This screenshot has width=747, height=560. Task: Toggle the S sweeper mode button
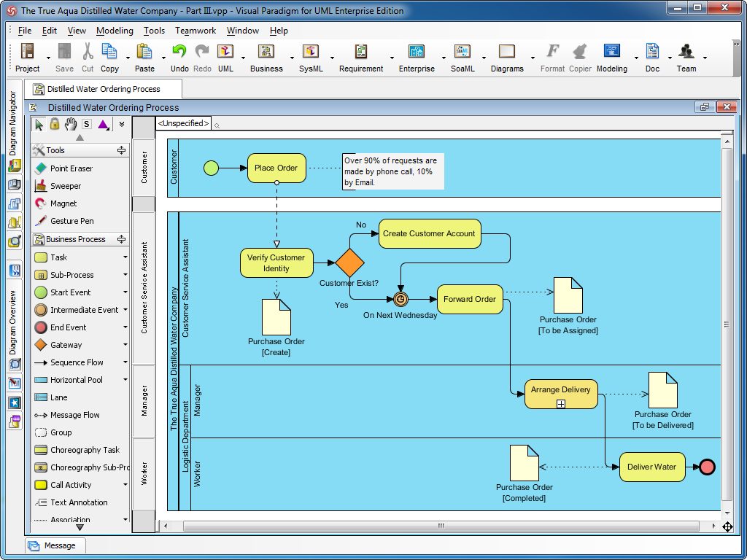click(x=86, y=124)
